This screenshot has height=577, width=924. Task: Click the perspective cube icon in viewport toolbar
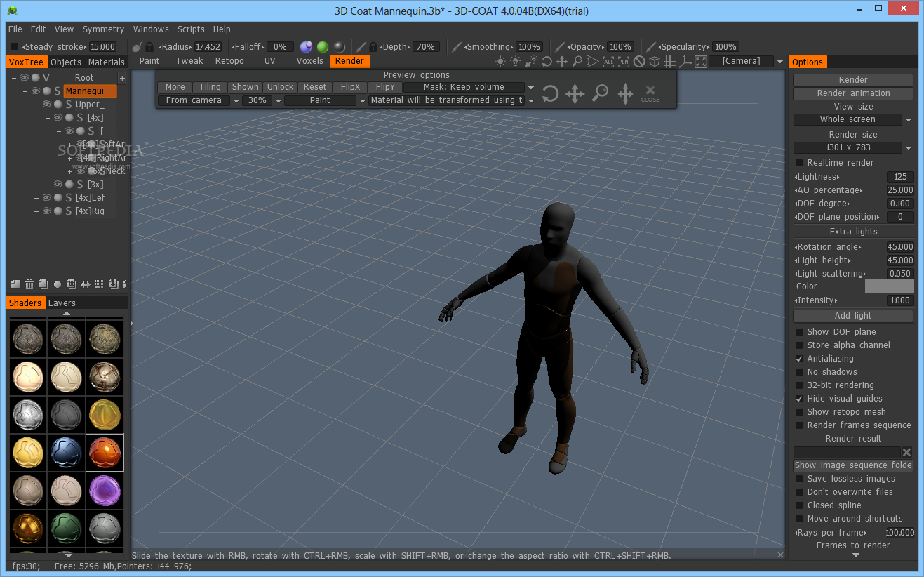pos(655,61)
